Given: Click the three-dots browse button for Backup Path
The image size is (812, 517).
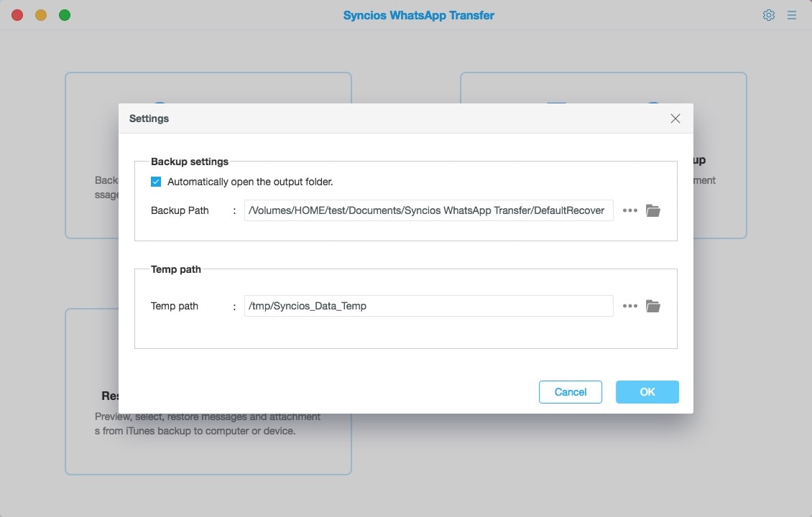Looking at the screenshot, I should point(629,210).
